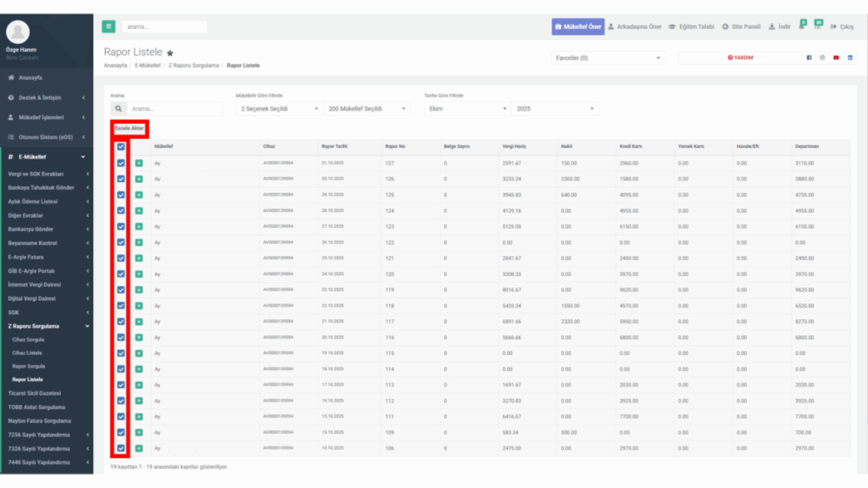Open the Ekim month dropdown
This screenshot has width=868, height=488.
pos(467,109)
